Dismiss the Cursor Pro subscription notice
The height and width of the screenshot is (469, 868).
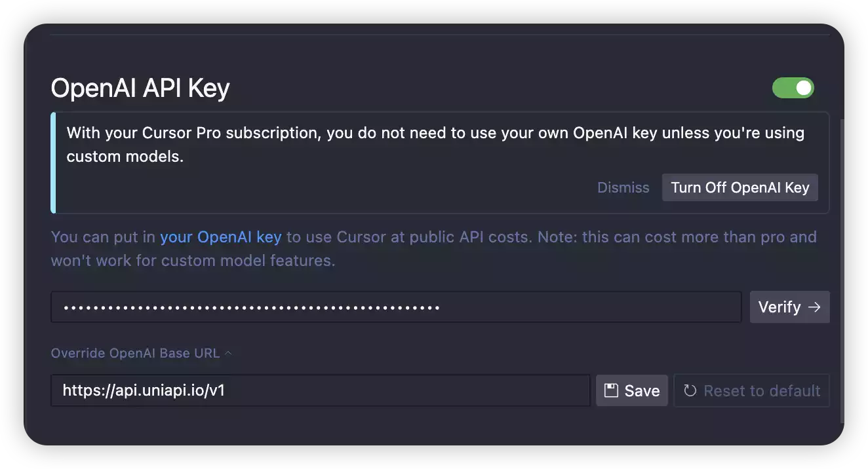[x=623, y=187]
